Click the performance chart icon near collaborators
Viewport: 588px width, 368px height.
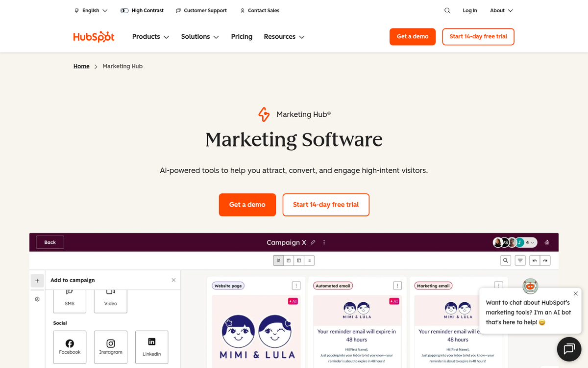547,242
